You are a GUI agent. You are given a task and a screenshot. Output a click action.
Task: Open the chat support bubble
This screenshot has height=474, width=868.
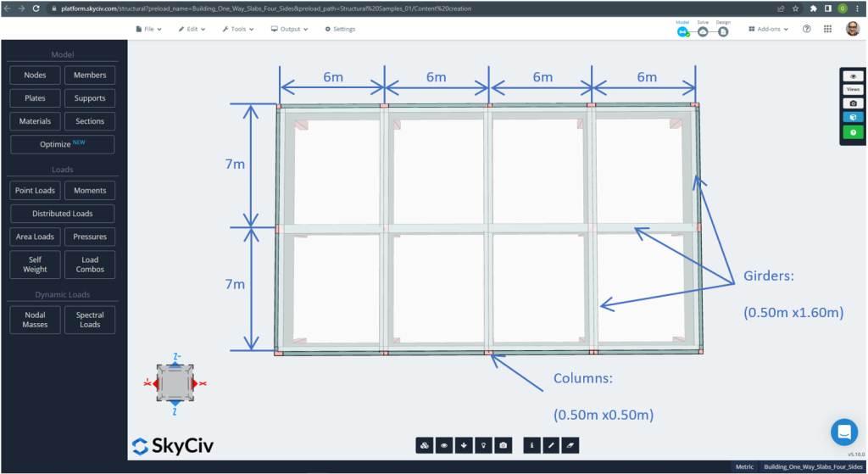point(843,432)
